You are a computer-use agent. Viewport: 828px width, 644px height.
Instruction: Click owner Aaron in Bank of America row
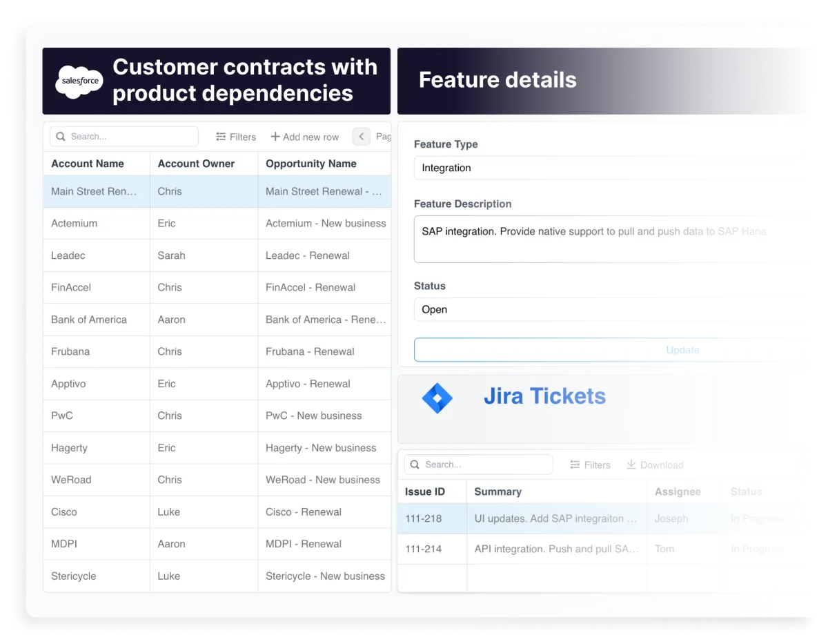[171, 320]
